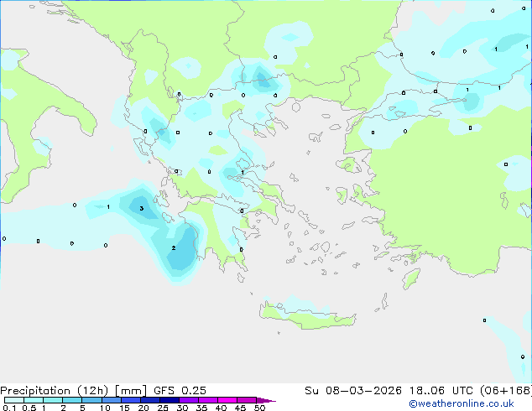This screenshot has width=532, height=411.
Task: Select the 25–30 mm navy legend swatch
Action: (169, 400)
